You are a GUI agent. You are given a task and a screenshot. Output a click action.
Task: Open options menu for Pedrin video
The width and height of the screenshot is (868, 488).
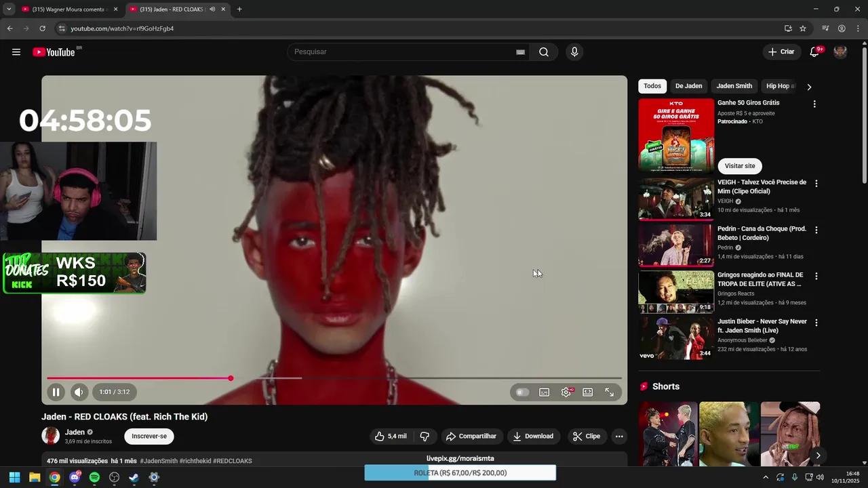tap(816, 230)
